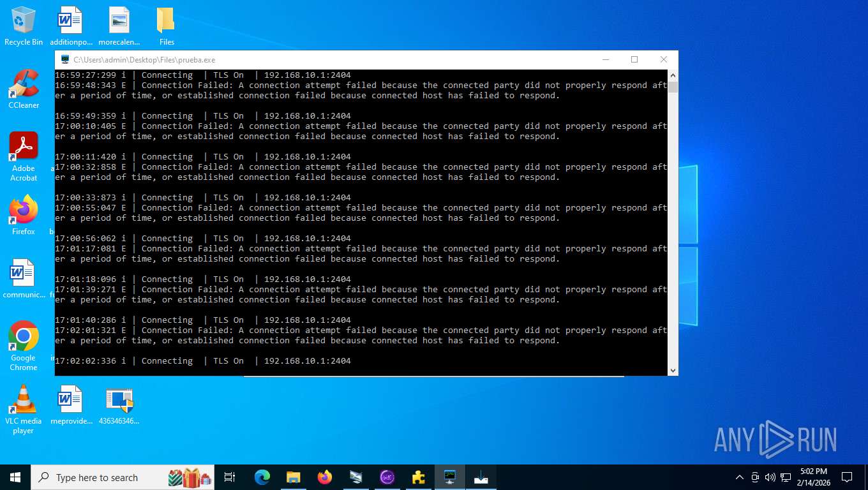Close the prueba.exe console window
Image resolution: width=868 pixels, height=490 pixels.
pos(664,59)
